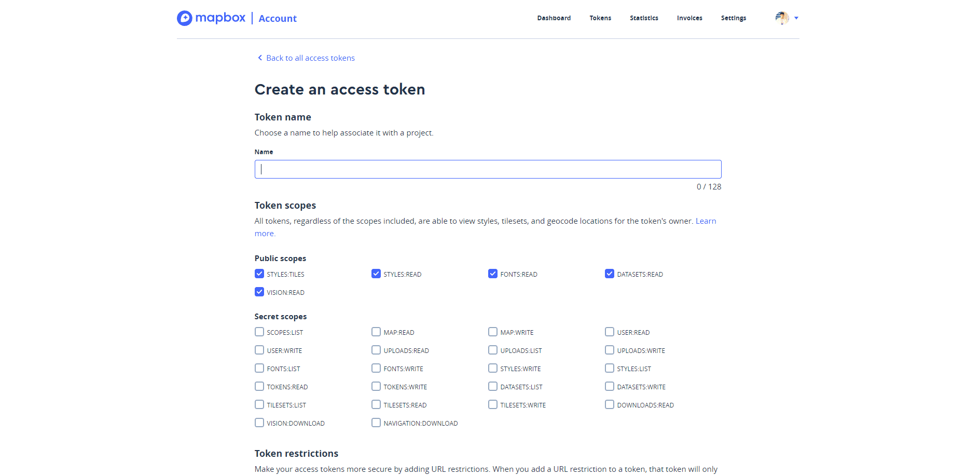Open the Tokens page

click(600, 18)
